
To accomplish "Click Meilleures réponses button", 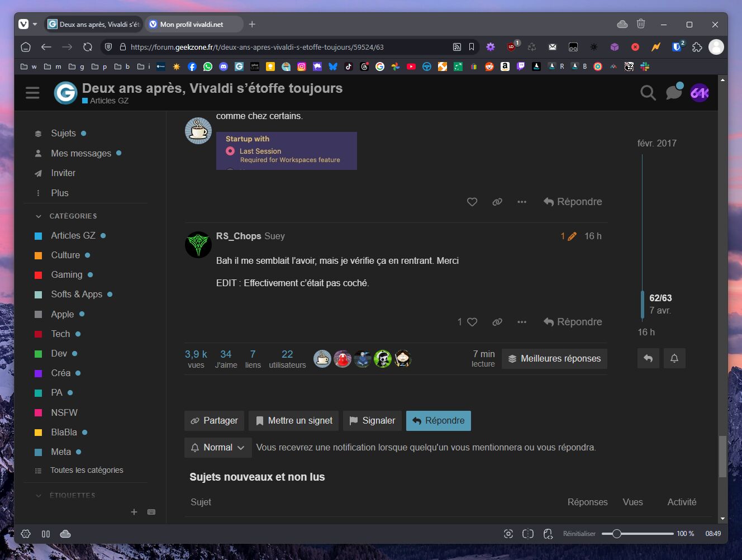I will click(x=554, y=358).
